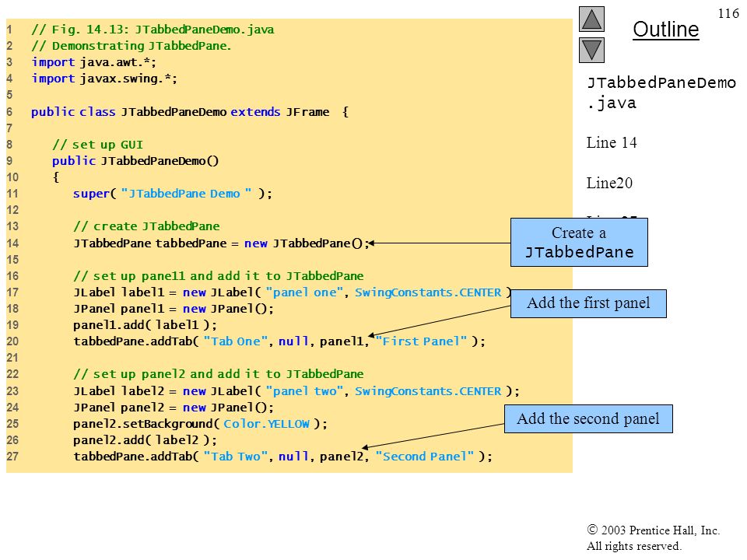
Task: Select the "Add the first panel" callout
Action: click(588, 303)
